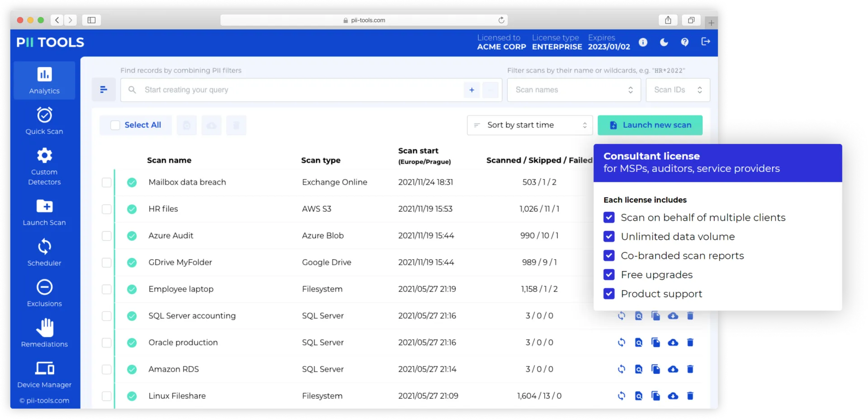Rescan the SQL Server accounting scan
The height and width of the screenshot is (419, 868).
[x=622, y=316]
